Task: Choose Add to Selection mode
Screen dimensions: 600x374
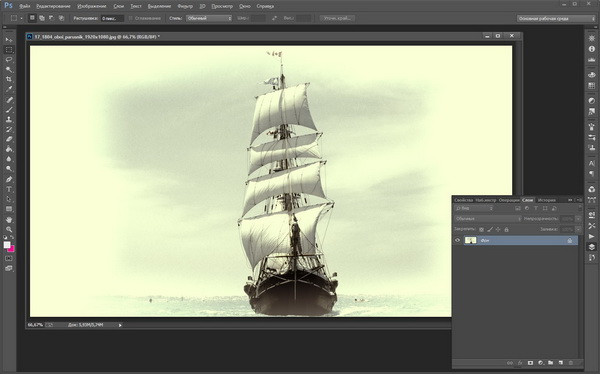Action: coord(42,18)
